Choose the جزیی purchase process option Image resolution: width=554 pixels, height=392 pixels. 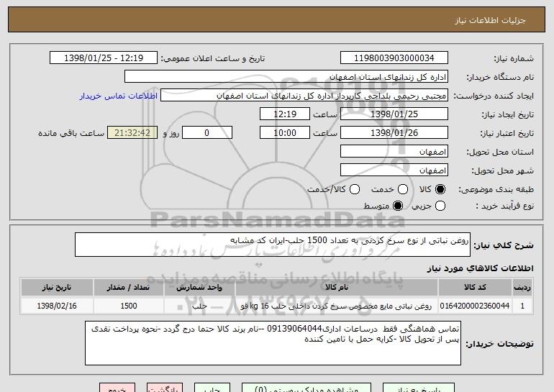(440, 206)
